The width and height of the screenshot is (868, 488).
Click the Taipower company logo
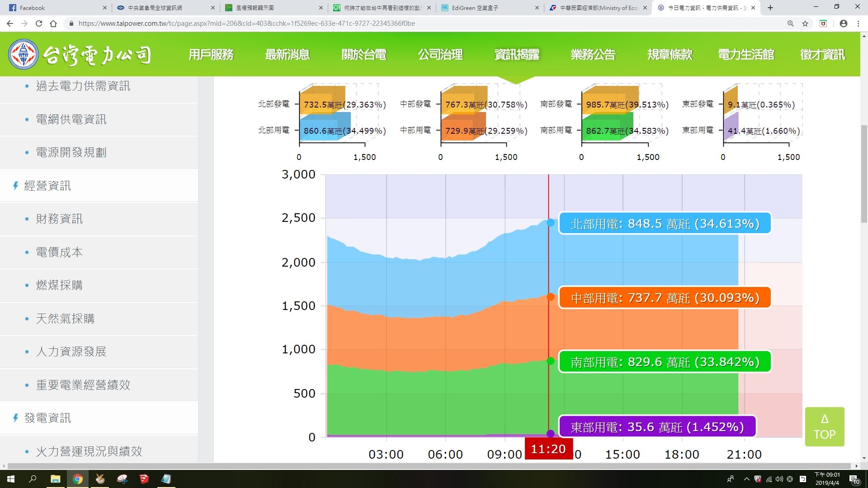80,54
